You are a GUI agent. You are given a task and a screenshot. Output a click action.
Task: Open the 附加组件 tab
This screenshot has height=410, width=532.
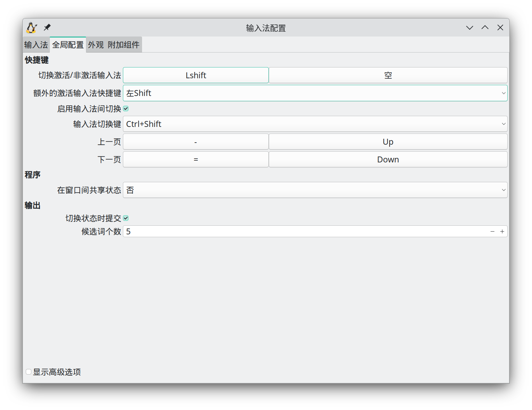(x=124, y=45)
